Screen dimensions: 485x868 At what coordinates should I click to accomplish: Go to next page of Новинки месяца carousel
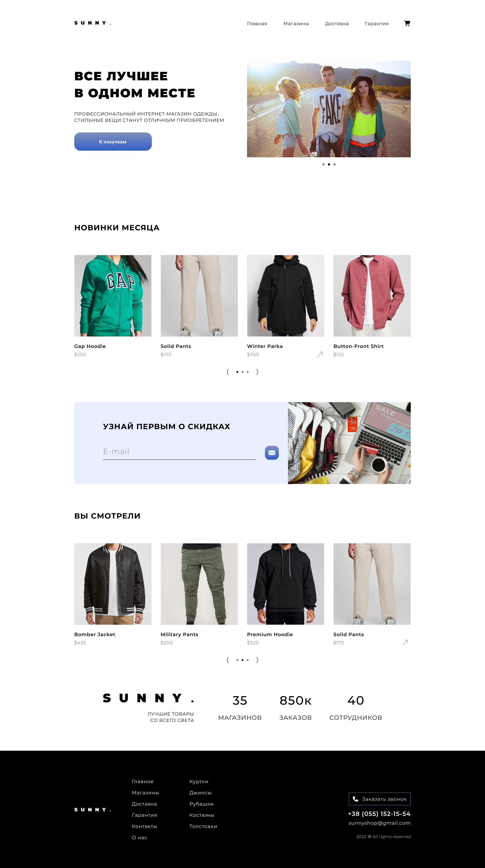pyautogui.click(x=257, y=372)
